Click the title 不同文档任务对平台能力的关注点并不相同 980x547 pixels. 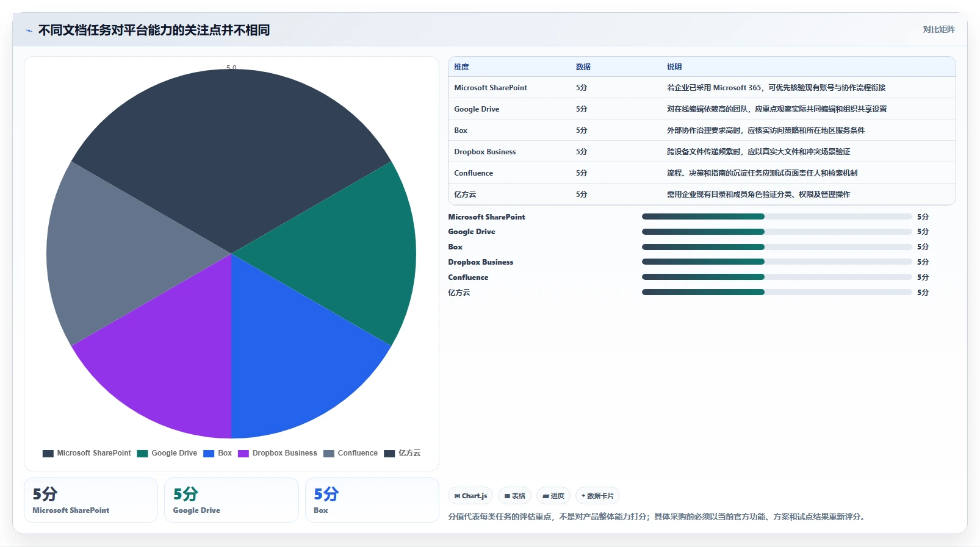[154, 30]
